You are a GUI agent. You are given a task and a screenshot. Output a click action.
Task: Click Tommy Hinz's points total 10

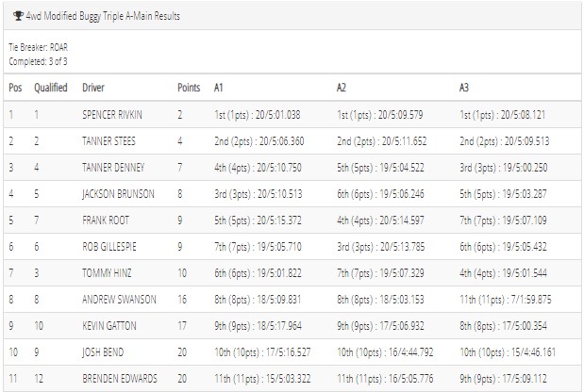pyautogui.click(x=182, y=273)
